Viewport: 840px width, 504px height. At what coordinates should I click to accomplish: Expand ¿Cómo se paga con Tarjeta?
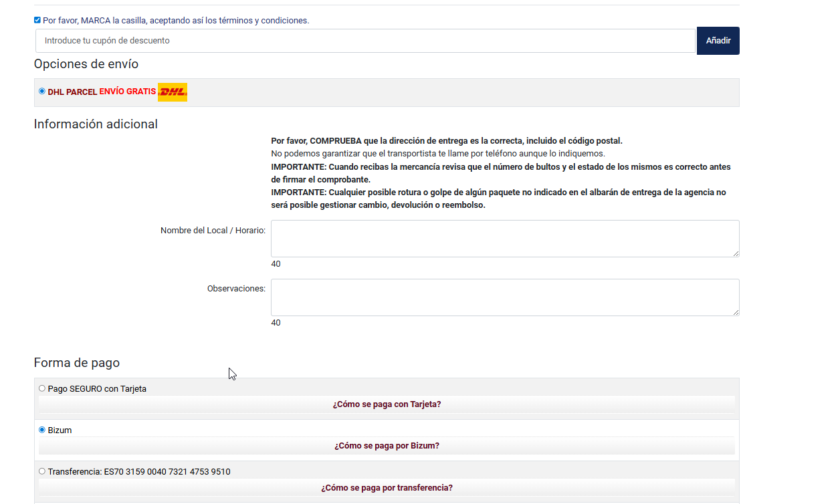pyautogui.click(x=387, y=404)
